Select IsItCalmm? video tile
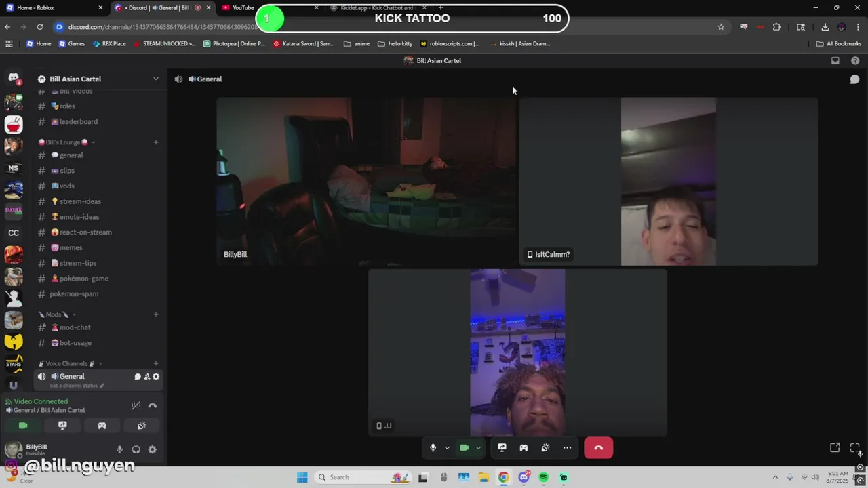 point(668,181)
